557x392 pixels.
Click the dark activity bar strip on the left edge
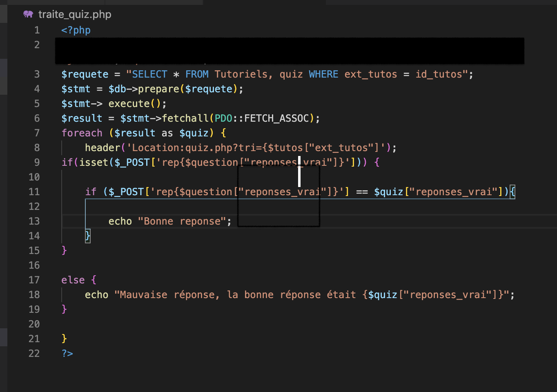click(x=3, y=196)
